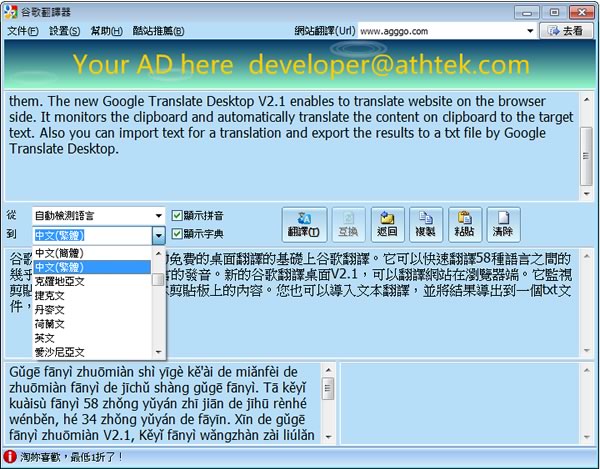Collapse the target language dropdown arrow
The image size is (600, 469).
click(x=158, y=236)
